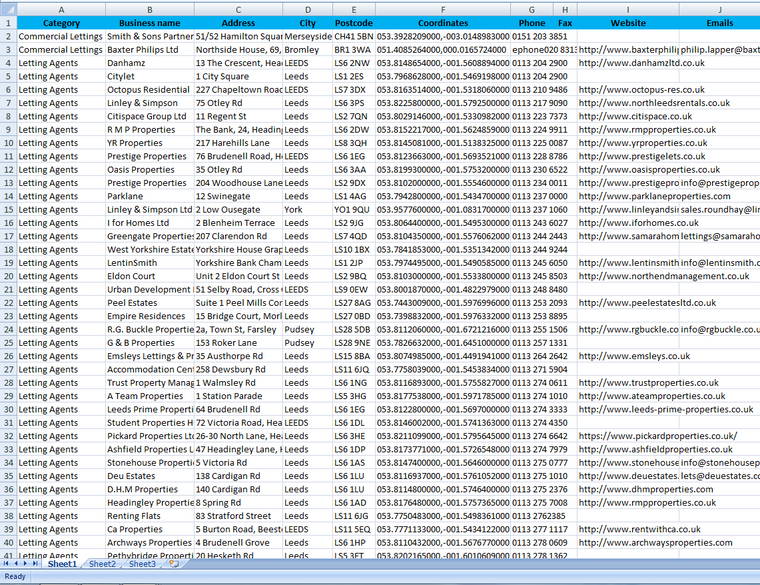760x585 pixels.
Task: Select column C header
Action: tap(238, 9)
